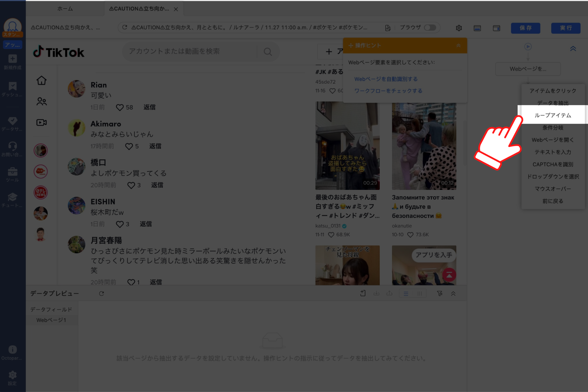Collapse データプレビュー panel chevron
This screenshot has width=588, height=392.
pos(453,293)
